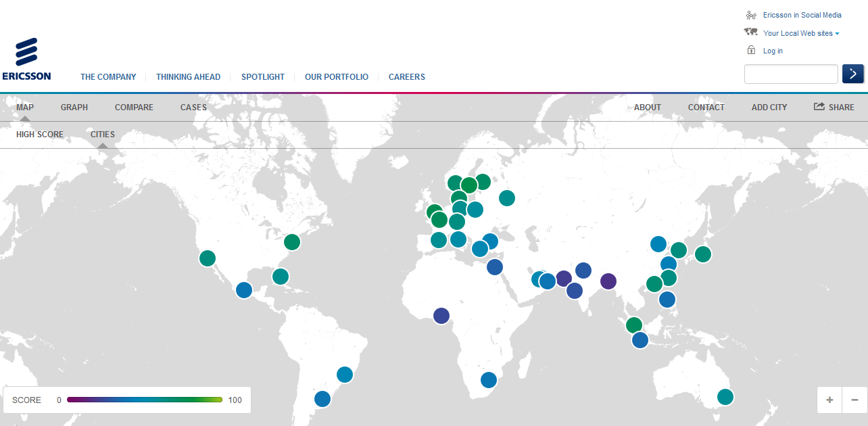Click in the search input field

coord(791,74)
